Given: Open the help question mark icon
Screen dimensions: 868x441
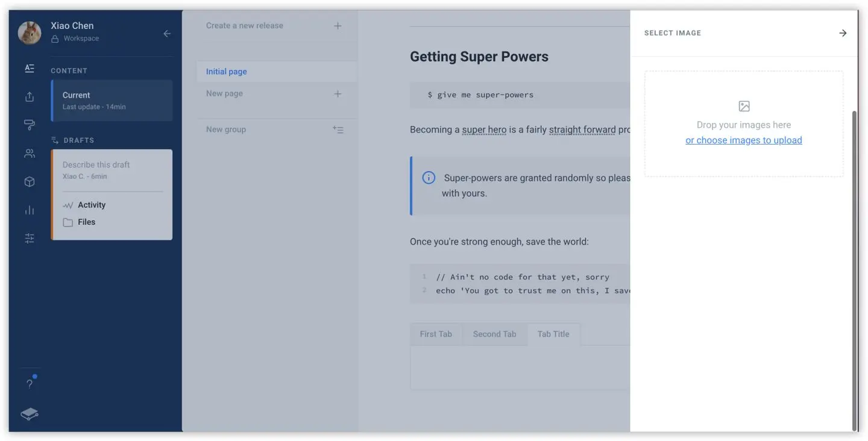Looking at the screenshot, I should [29, 384].
